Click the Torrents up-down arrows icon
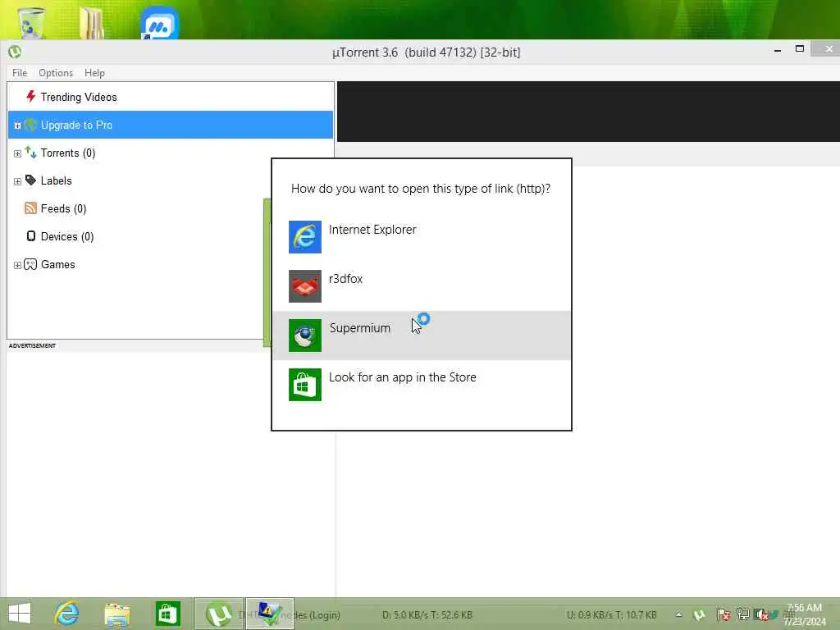Viewport: 840px width, 630px height. pyautogui.click(x=30, y=153)
